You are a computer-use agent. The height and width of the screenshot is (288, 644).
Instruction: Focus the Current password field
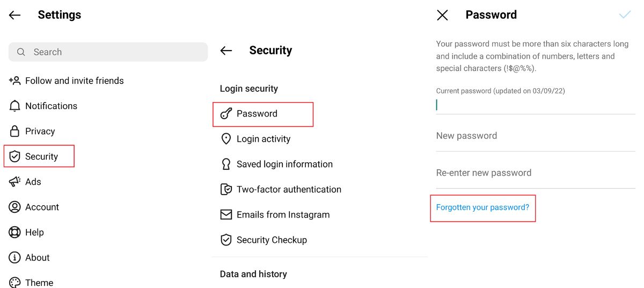pyautogui.click(x=536, y=105)
